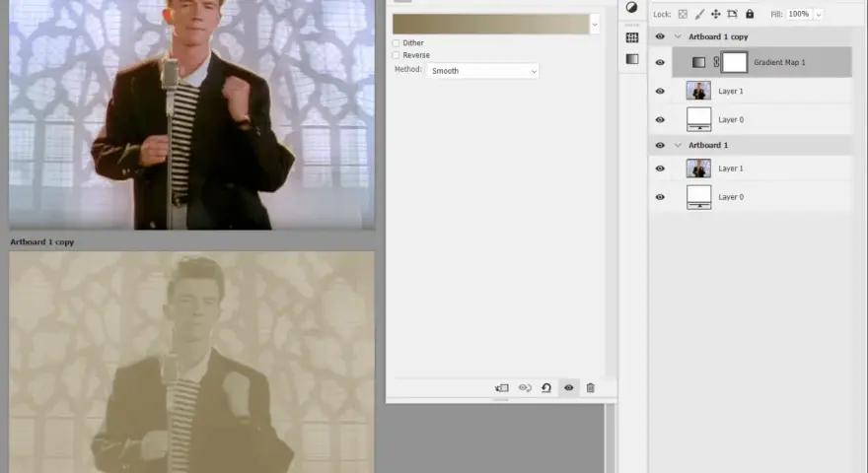The image size is (868, 473).
Task: Click the Fill 100% value field
Action: (x=799, y=15)
